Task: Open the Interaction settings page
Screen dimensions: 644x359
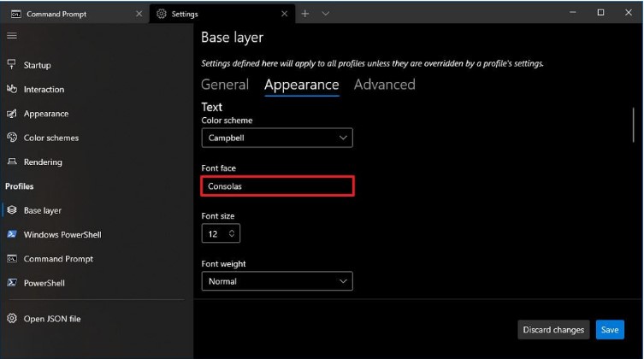Action: click(x=44, y=89)
